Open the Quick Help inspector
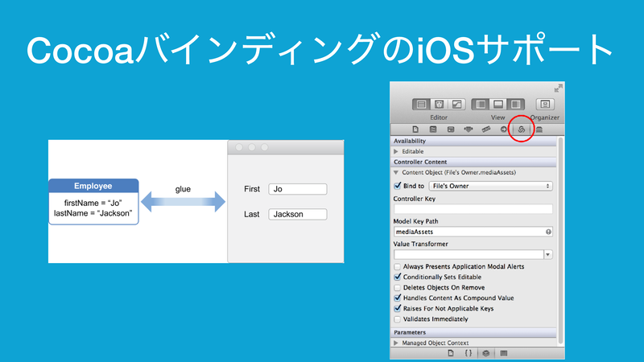Screen dimensions: 644x362 point(433,130)
